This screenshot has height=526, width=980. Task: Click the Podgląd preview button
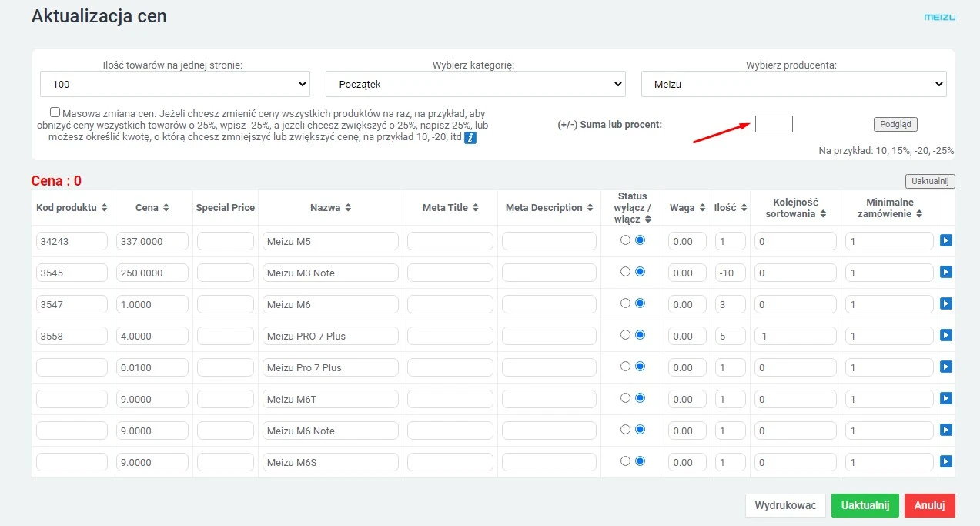pos(895,124)
